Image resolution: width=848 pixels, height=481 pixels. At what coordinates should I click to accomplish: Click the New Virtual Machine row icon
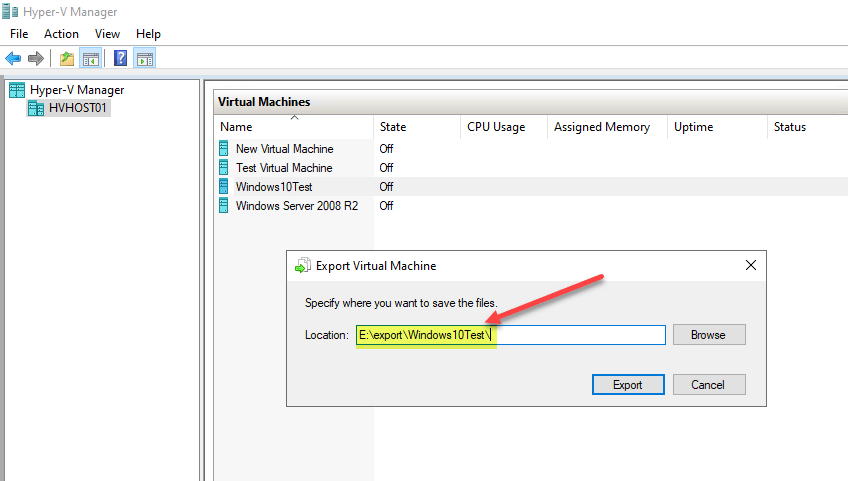(223, 149)
